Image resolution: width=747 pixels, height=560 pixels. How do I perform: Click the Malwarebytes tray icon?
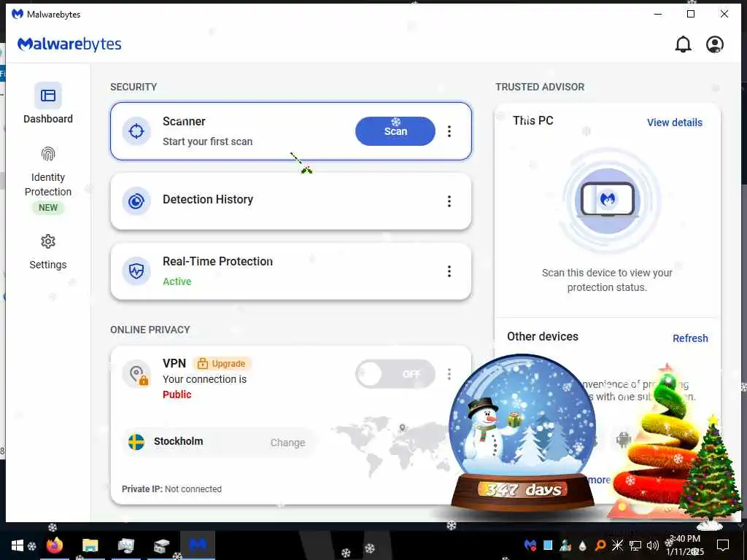(x=530, y=545)
